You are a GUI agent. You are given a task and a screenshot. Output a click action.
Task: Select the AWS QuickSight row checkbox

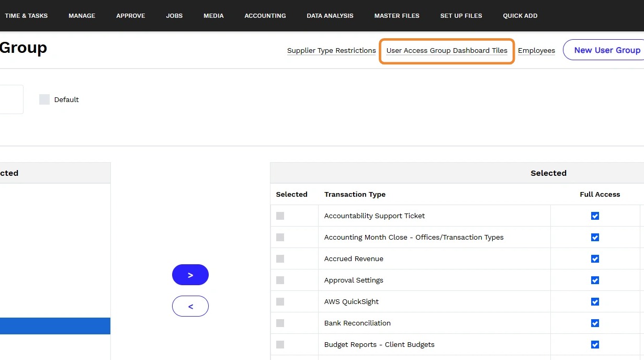pos(280,302)
